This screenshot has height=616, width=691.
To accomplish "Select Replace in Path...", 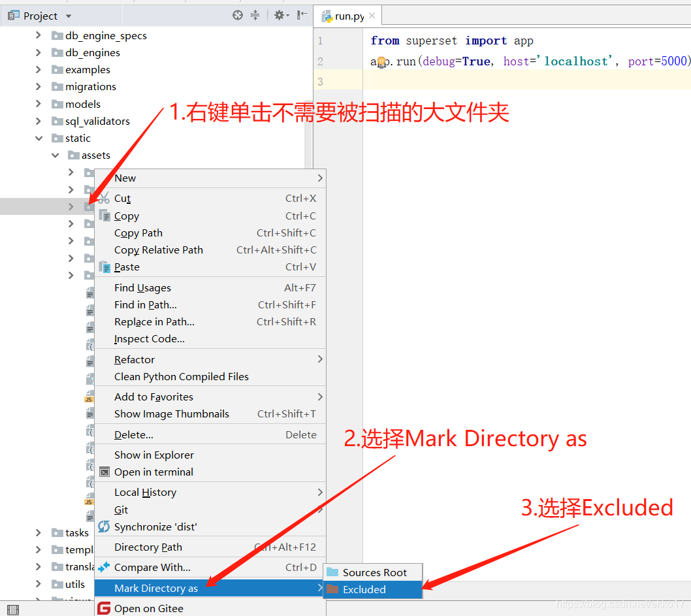I will pos(211,321).
